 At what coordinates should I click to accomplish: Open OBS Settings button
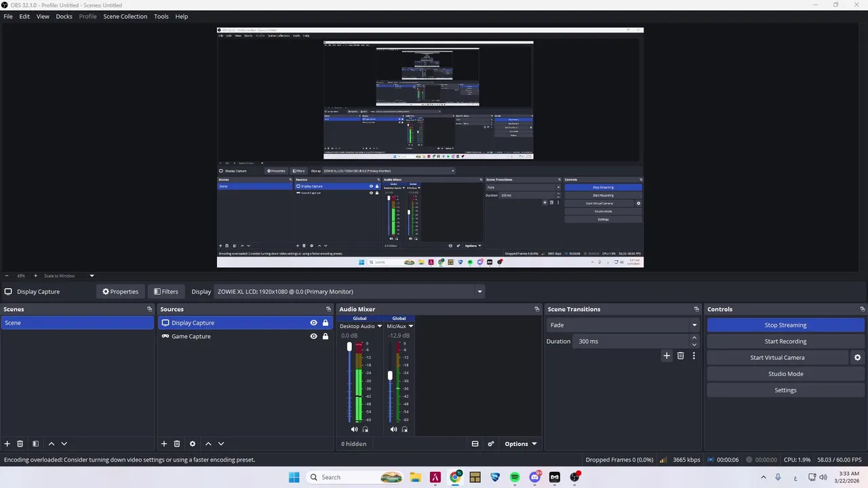click(x=785, y=390)
